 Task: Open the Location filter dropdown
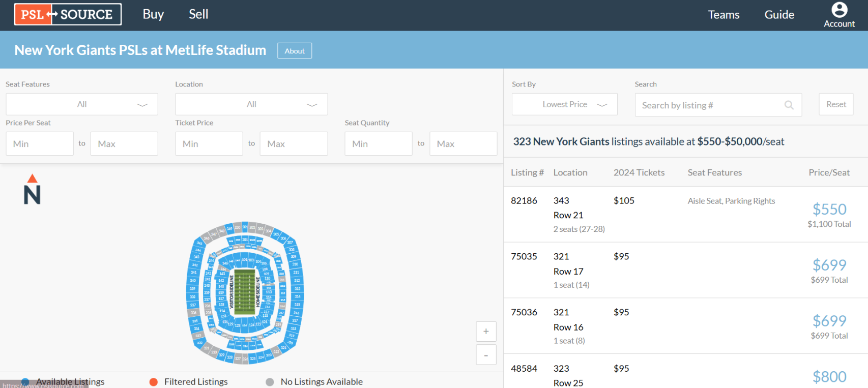click(x=251, y=104)
